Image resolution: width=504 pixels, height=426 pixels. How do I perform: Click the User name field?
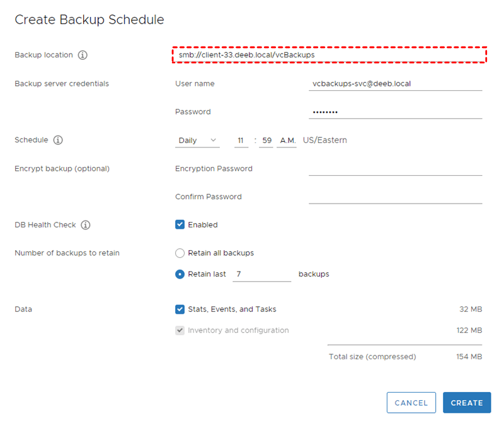pos(395,83)
